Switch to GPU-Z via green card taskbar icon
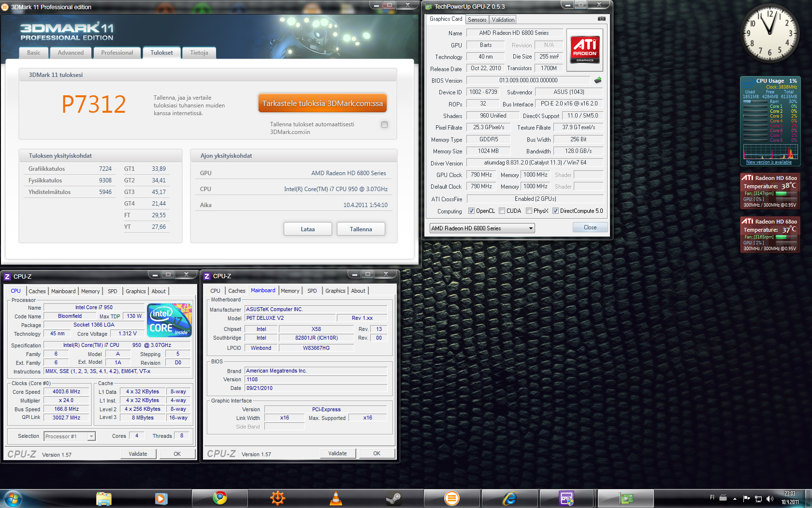 point(626,498)
